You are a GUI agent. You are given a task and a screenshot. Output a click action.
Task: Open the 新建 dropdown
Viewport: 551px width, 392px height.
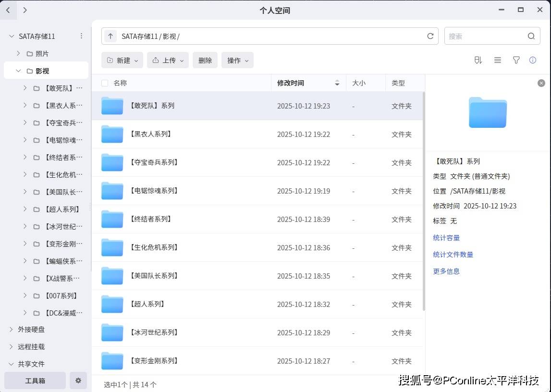(122, 60)
